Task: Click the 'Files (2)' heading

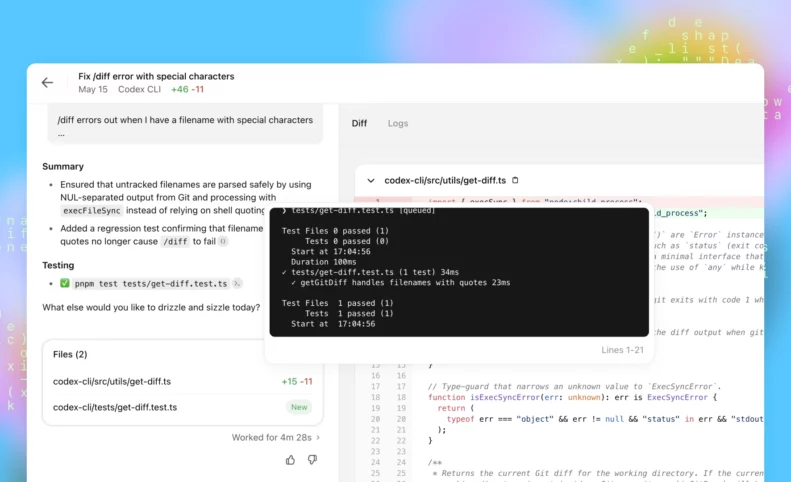Action: pos(70,354)
